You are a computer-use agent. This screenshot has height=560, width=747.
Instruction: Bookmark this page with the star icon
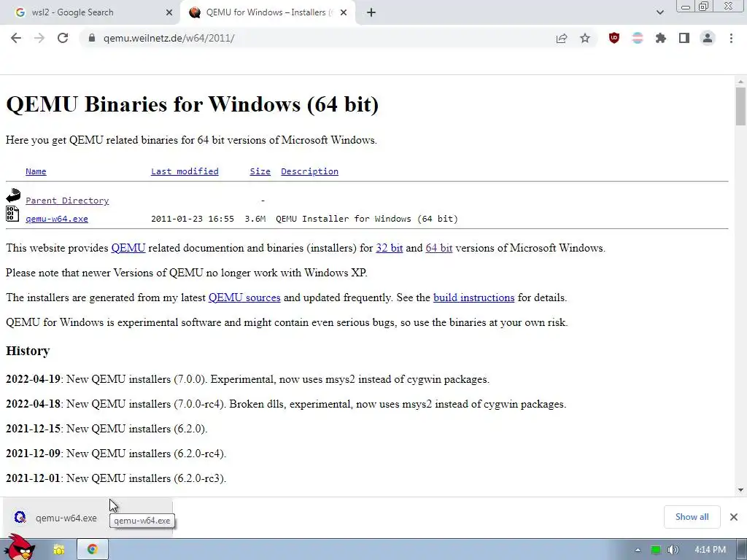tap(585, 38)
